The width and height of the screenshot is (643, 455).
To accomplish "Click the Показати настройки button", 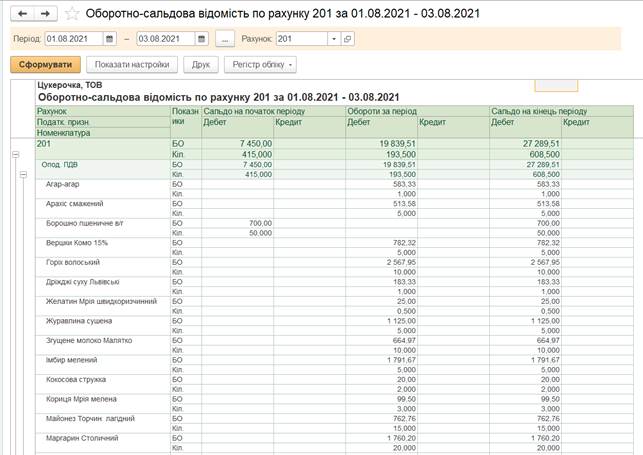I will click(132, 65).
